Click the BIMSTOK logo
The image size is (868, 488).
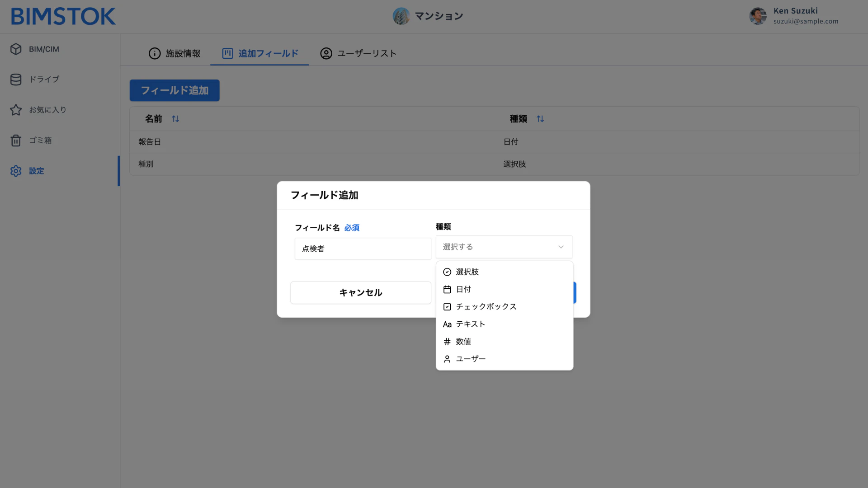pyautogui.click(x=63, y=16)
